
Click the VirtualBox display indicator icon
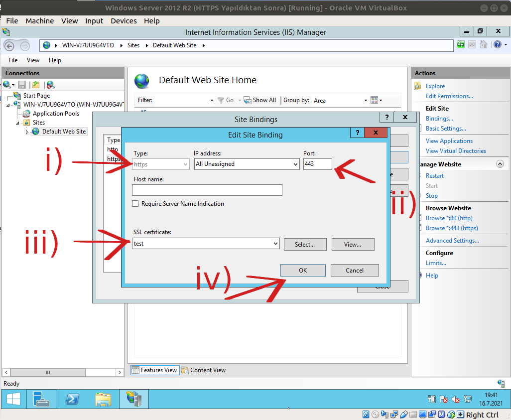tap(423, 415)
